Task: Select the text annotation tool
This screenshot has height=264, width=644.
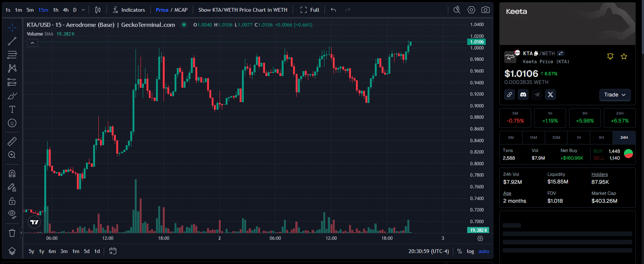Action: click(x=12, y=109)
